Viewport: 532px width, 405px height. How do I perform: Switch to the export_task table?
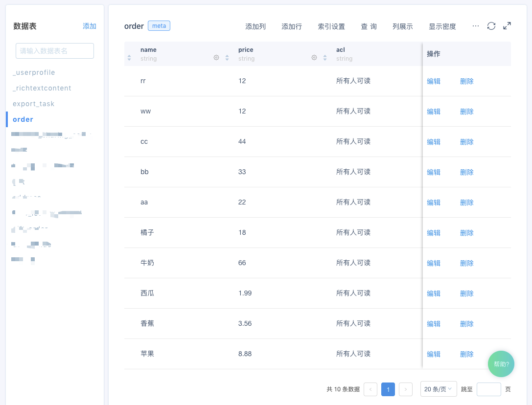[34, 103]
